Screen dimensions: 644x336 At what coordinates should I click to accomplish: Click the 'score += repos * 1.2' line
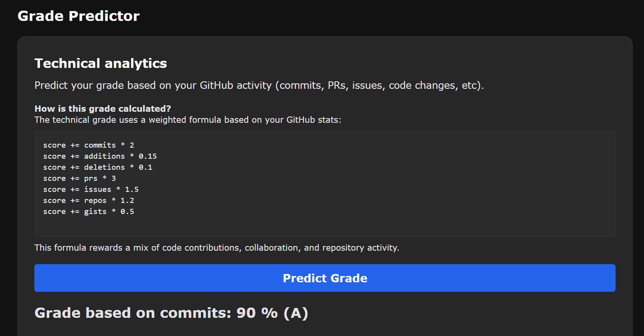(88, 201)
